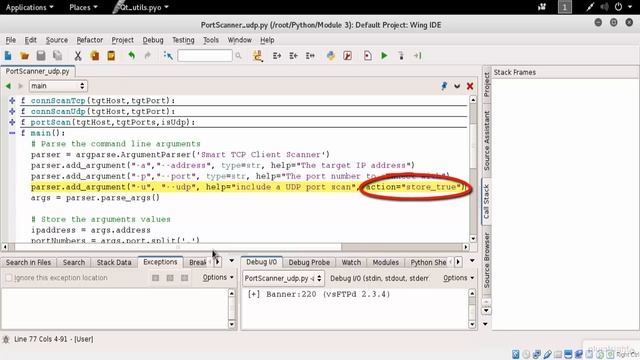Screen dimensions: 640x360
Task: Go back in editor history arrow
Action: point(8,86)
